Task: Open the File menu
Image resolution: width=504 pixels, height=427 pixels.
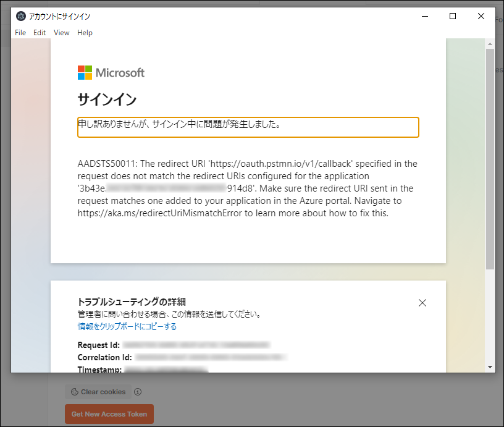Action: (x=20, y=33)
